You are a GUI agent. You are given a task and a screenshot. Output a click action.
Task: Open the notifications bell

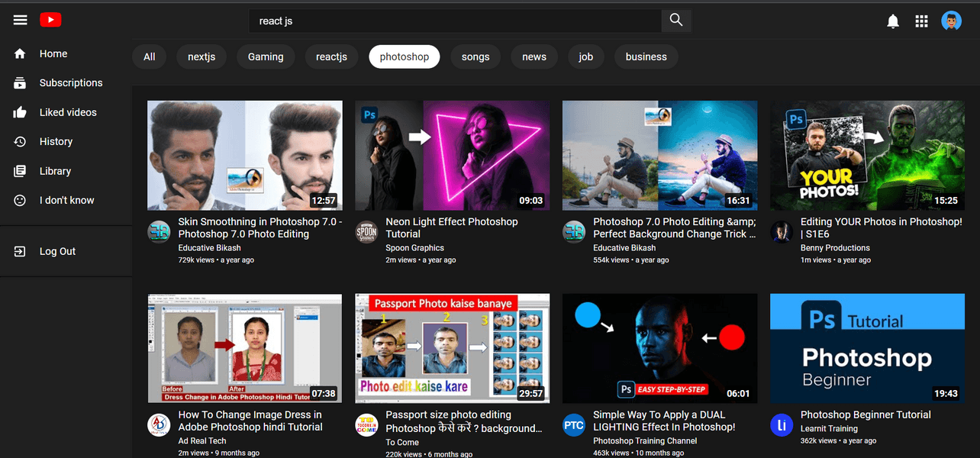893,21
